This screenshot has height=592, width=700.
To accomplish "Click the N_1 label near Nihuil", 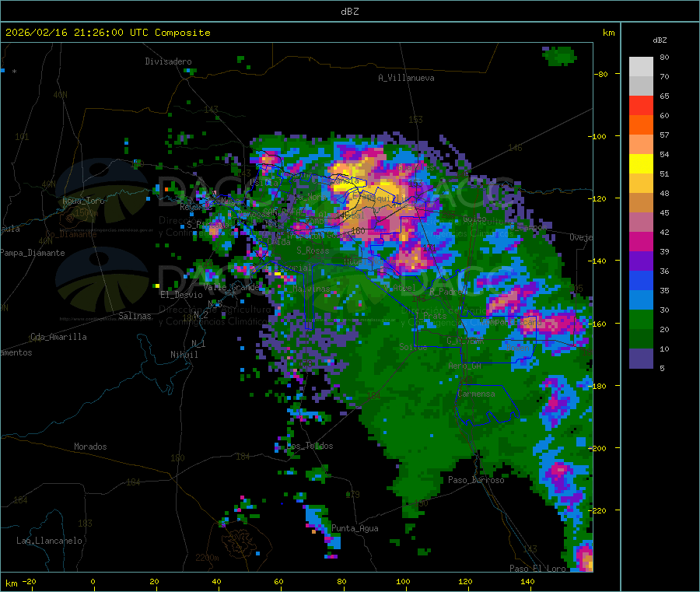I will (198, 344).
